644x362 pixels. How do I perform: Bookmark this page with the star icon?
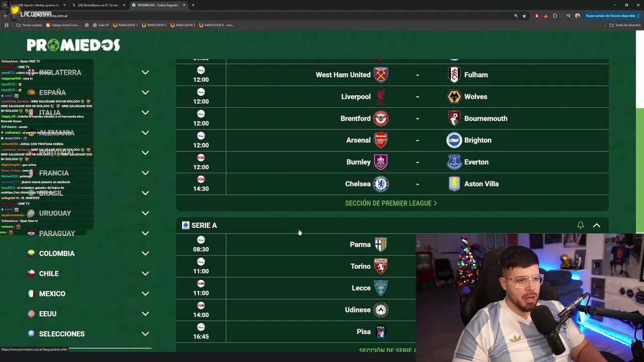coord(524,16)
